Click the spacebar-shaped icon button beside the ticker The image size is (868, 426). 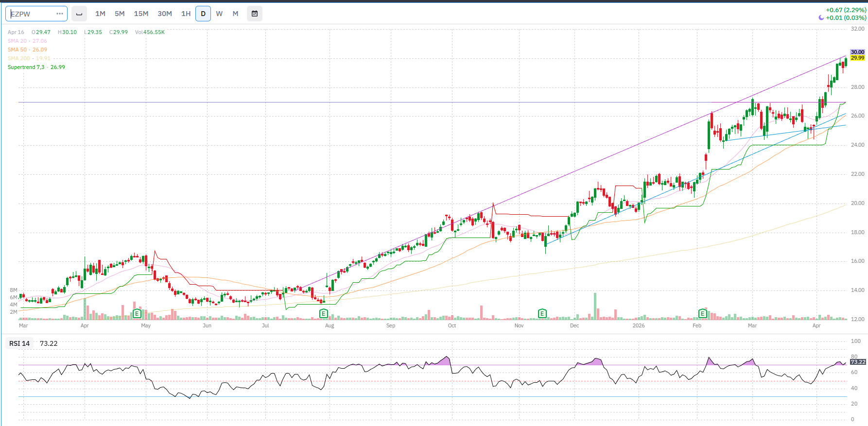(x=79, y=14)
